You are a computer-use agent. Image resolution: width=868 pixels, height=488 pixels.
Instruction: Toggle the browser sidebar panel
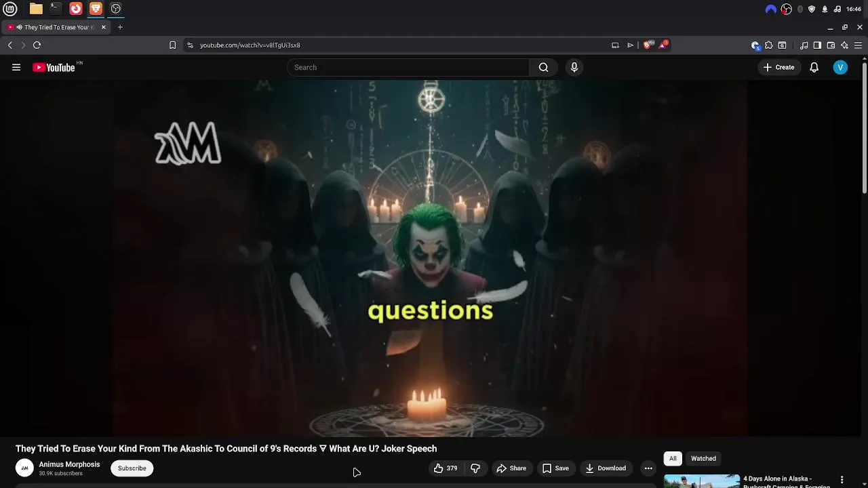coord(817,45)
